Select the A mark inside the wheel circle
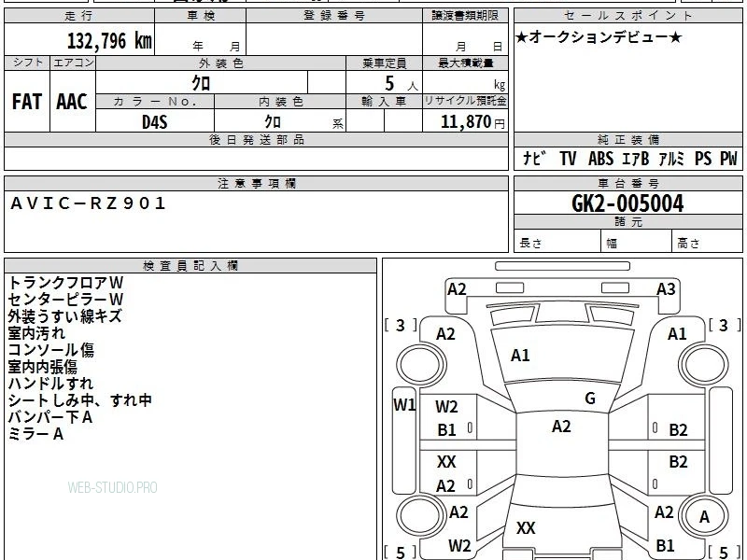The width and height of the screenshot is (747, 560). tap(704, 517)
